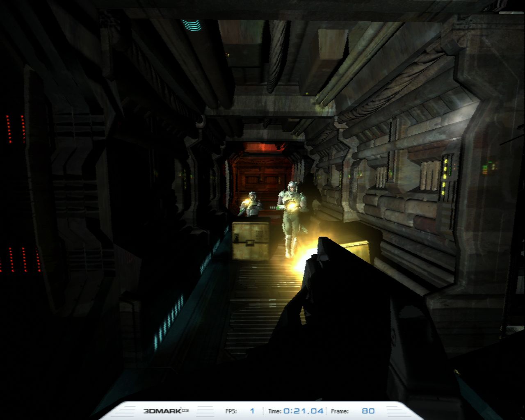Click the 3DMARK03 logo in status bar
Screen dimensions: 525x420
[x=166, y=411]
